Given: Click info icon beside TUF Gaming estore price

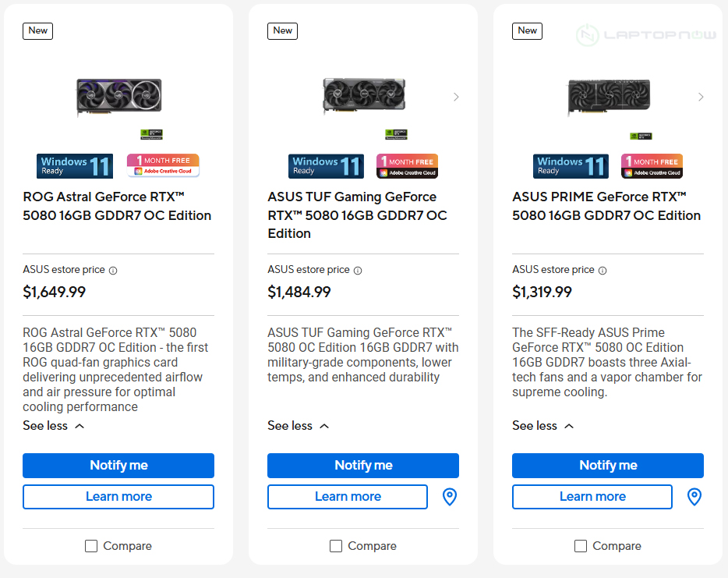Looking at the screenshot, I should point(358,271).
